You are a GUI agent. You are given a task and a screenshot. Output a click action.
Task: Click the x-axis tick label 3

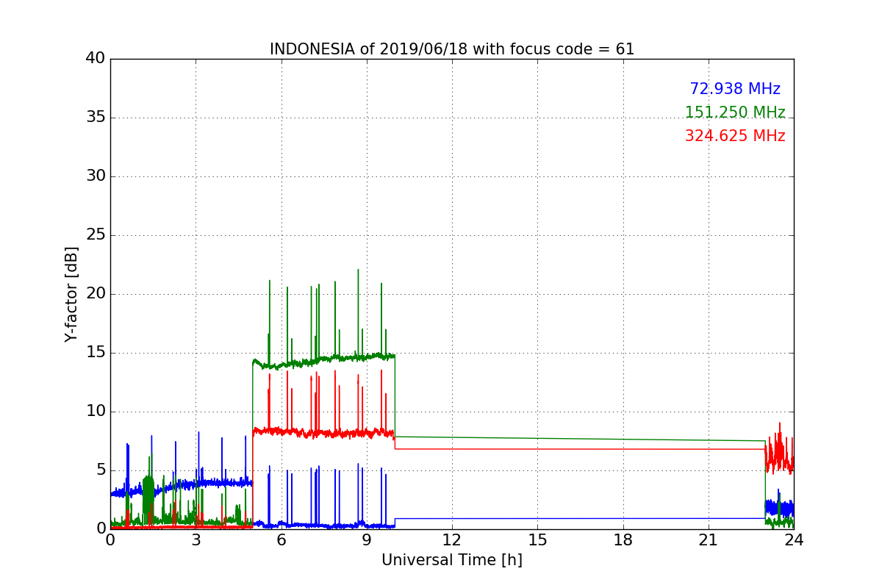point(196,540)
